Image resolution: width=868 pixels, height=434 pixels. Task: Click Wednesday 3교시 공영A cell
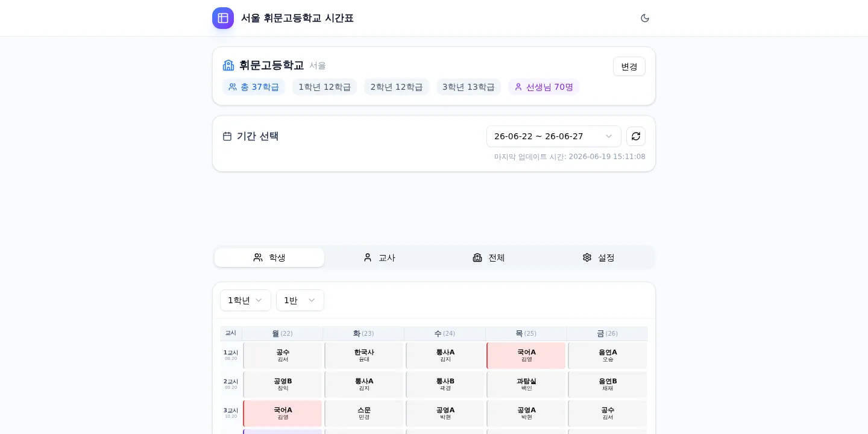(x=445, y=414)
